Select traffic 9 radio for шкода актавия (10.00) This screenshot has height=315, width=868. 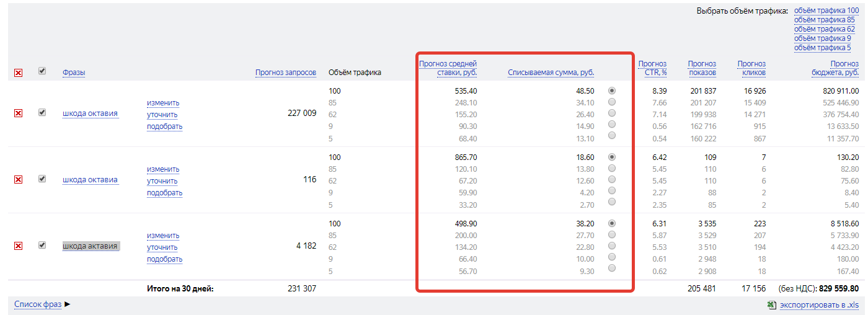(x=612, y=257)
